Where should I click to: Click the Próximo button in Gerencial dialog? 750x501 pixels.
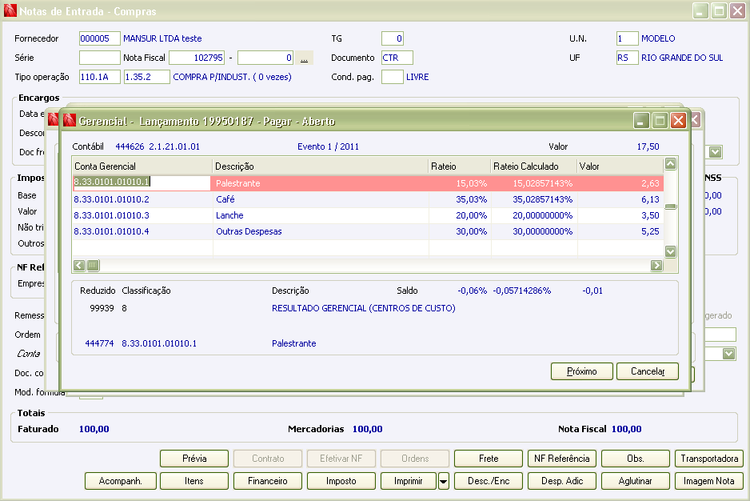point(582,371)
